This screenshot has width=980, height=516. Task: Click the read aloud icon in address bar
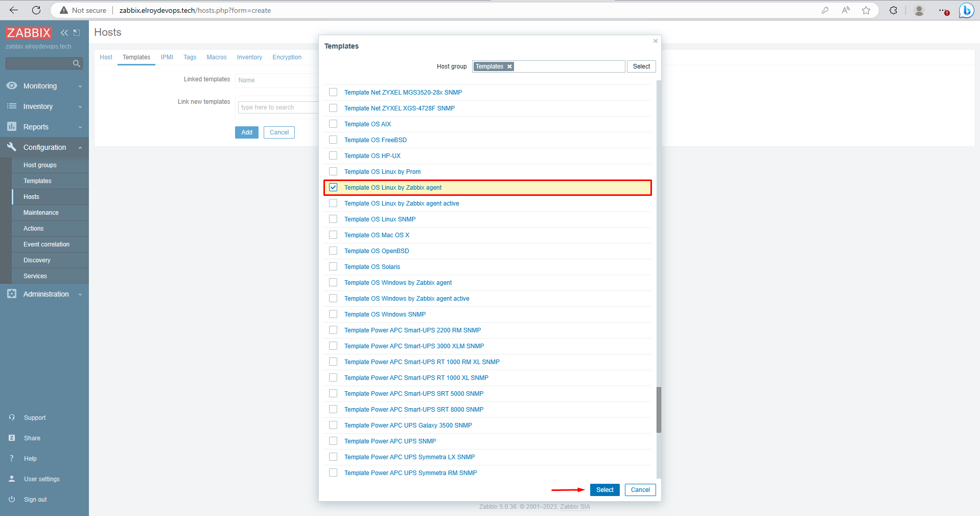point(846,10)
